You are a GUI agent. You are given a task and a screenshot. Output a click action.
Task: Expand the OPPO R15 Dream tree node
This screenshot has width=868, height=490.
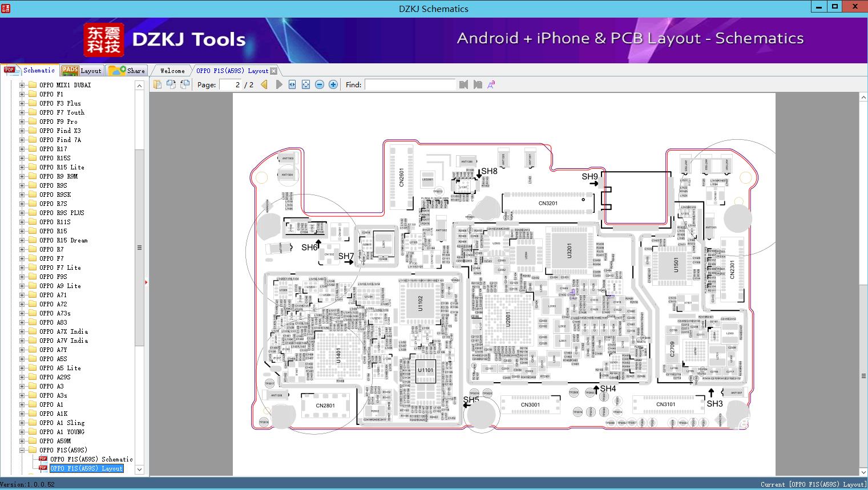point(22,240)
